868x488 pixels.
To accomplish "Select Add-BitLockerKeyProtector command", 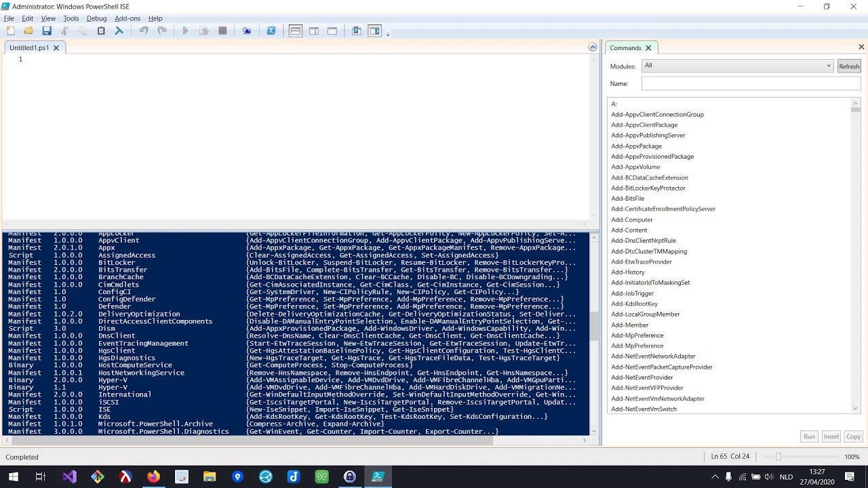I will click(648, 188).
